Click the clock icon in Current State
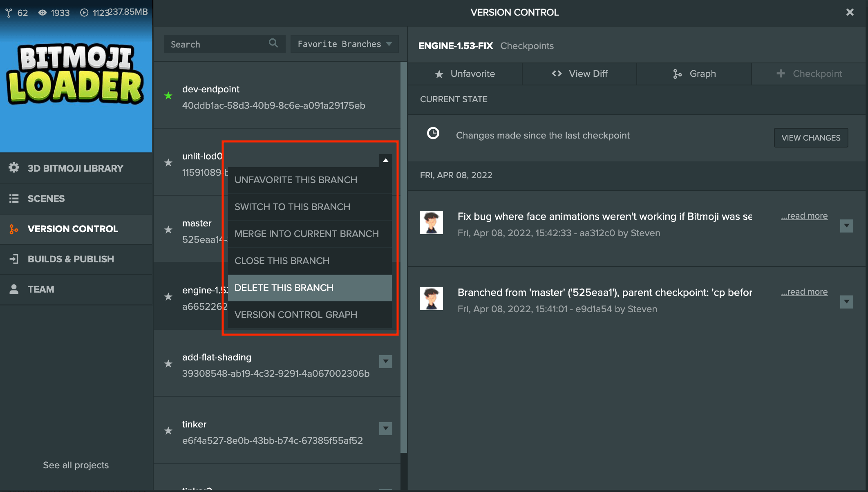Screen dimensions: 868x492 433,134
